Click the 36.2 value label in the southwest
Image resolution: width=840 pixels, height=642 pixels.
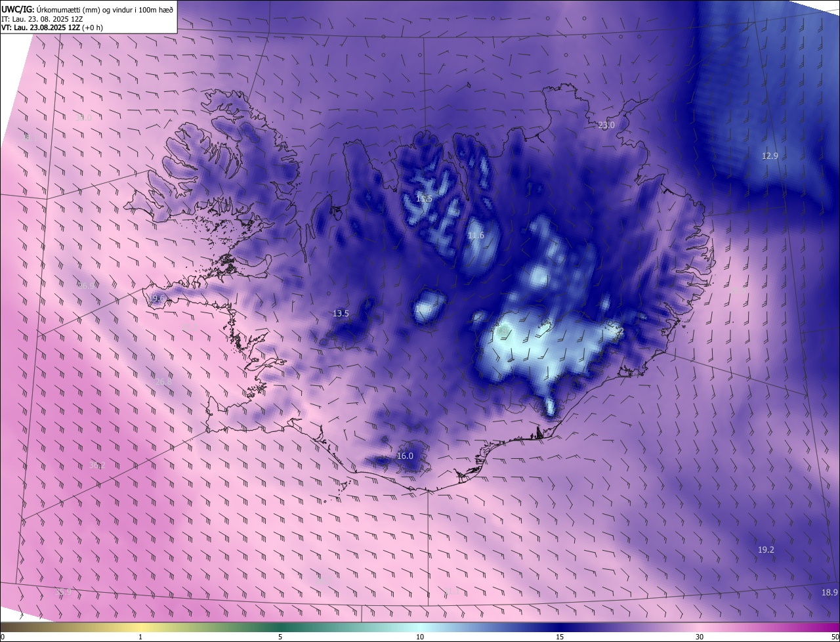pos(96,465)
